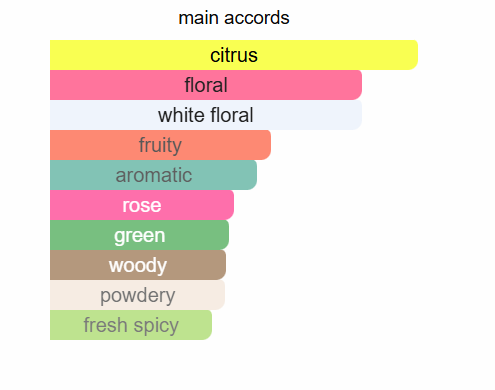
Task: Select the orange fruity accord bar
Action: (x=160, y=145)
